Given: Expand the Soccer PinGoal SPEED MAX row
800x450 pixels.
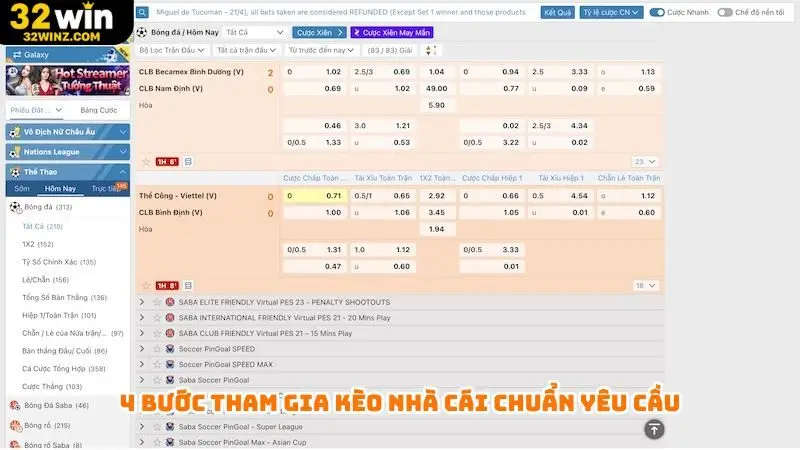Looking at the screenshot, I should [142, 364].
